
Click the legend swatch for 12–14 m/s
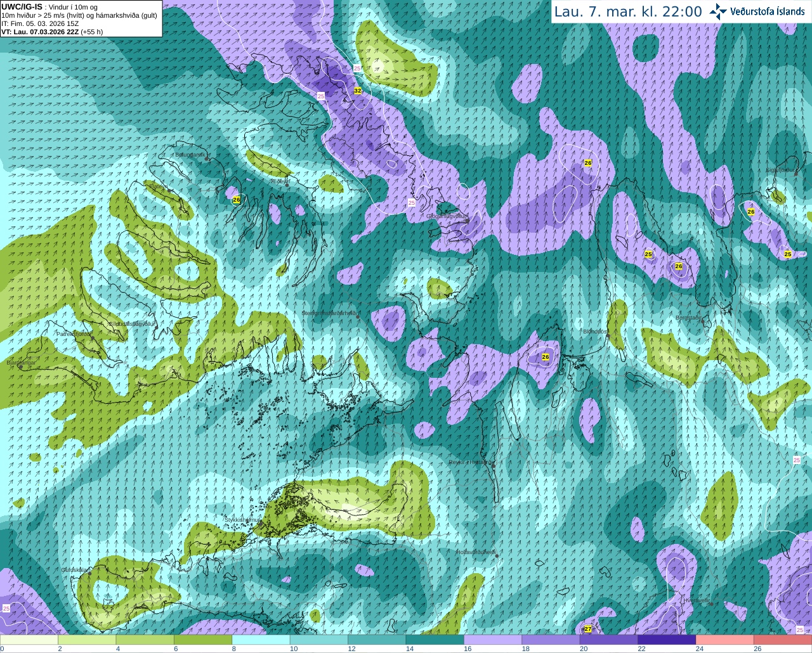(x=377, y=640)
